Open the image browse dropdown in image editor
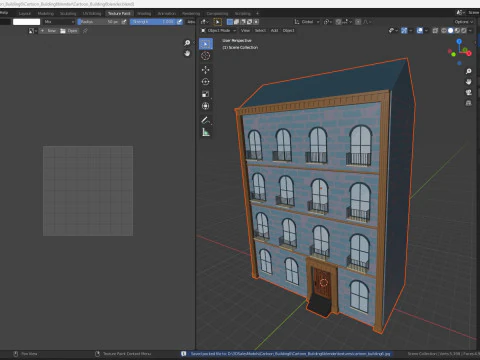Screen dimensions: 480x360 click(32, 31)
